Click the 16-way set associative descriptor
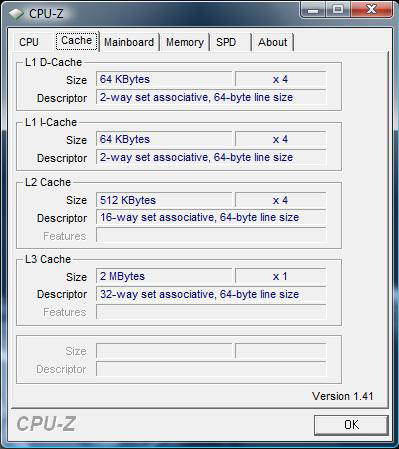Screen dimensions: 399x449 tap(211, 218)
